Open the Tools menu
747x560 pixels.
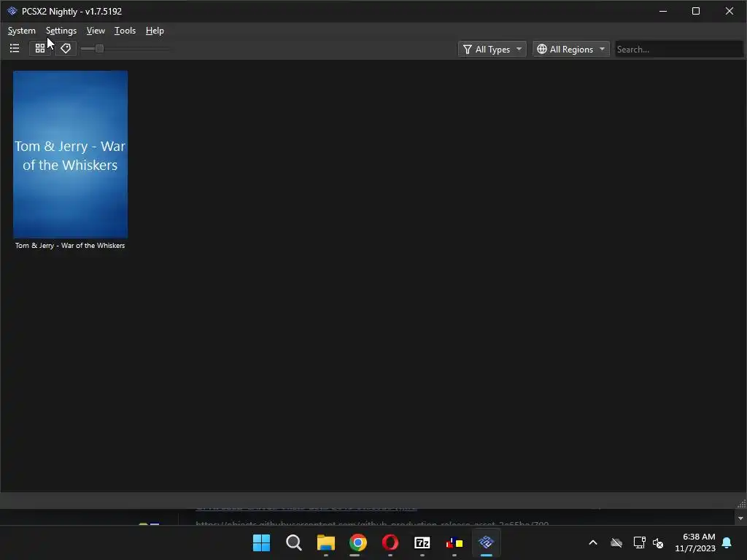[125, 31]
